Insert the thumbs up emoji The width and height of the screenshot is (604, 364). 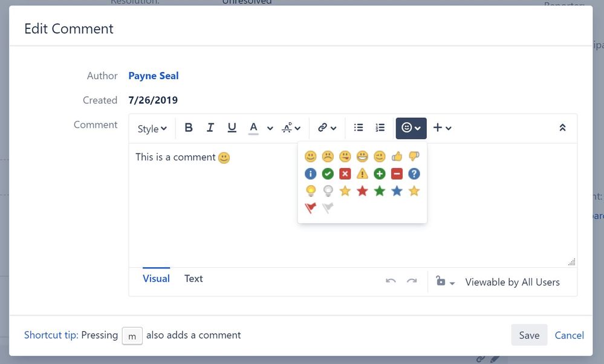point(397,156)
